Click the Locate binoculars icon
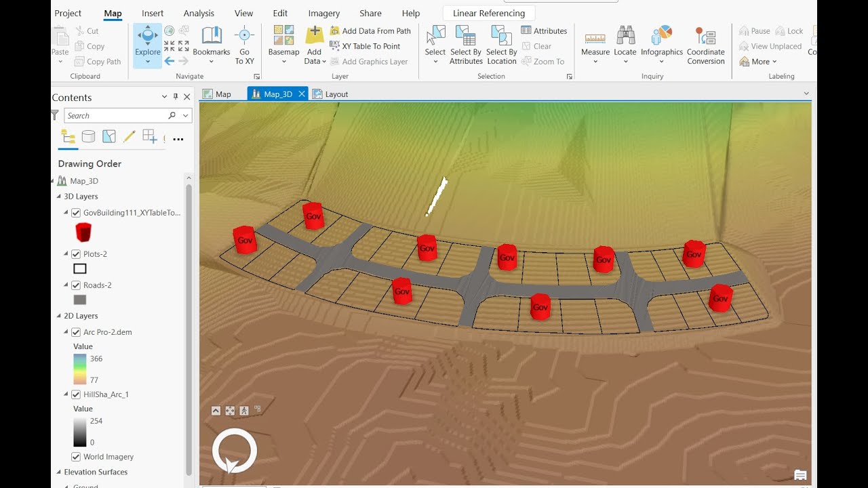 [x=625, y=36]
